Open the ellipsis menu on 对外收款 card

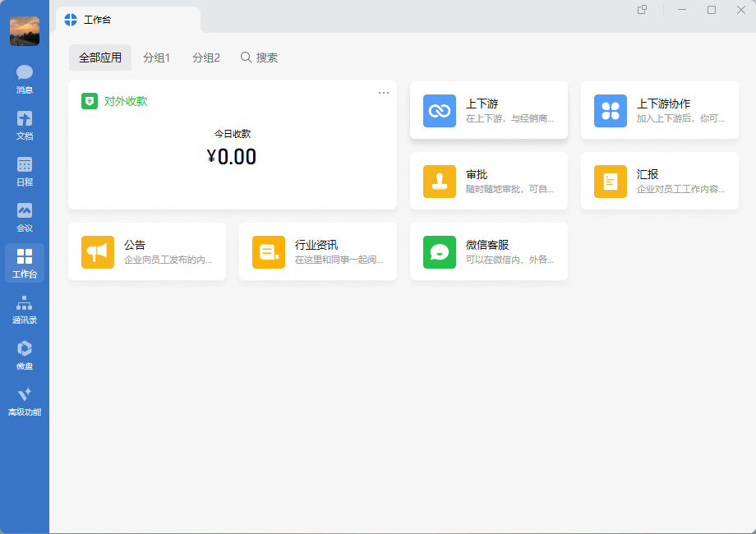click(x=383, y=93)
